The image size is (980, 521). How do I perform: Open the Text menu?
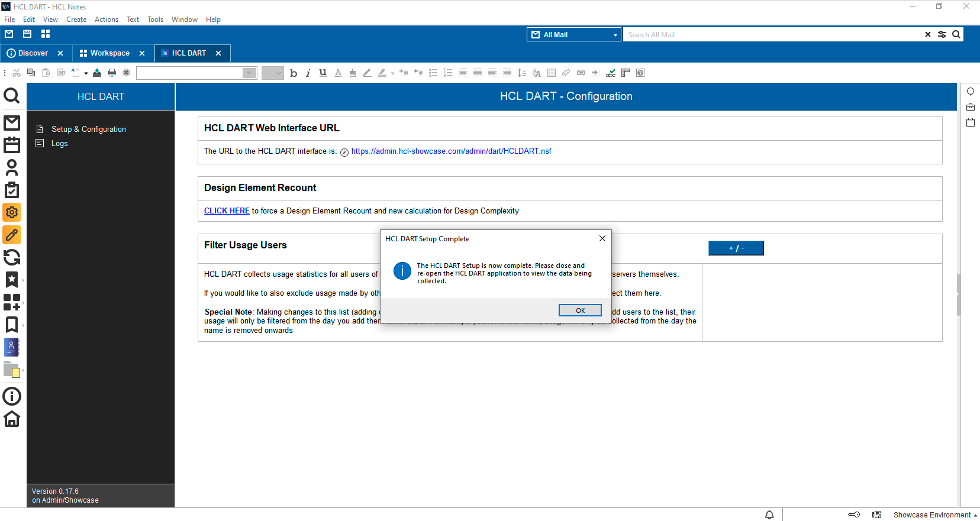(133, 20)
